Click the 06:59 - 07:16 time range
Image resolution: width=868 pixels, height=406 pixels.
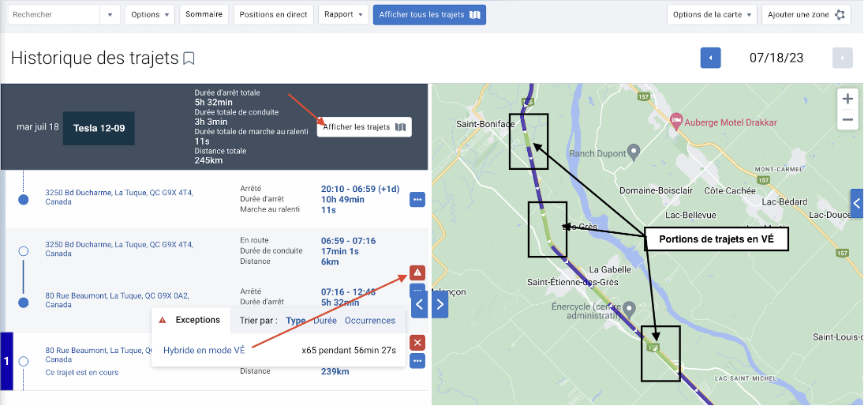348,240
